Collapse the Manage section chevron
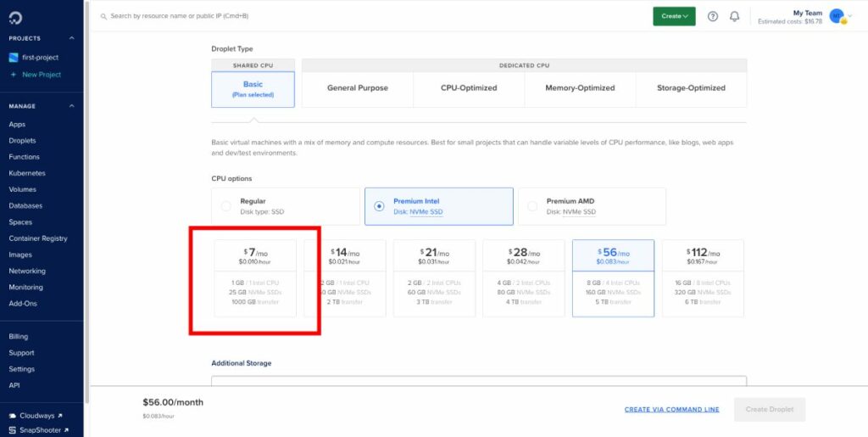The width and height of the screenshot is (868, 437). click(71, 106)
